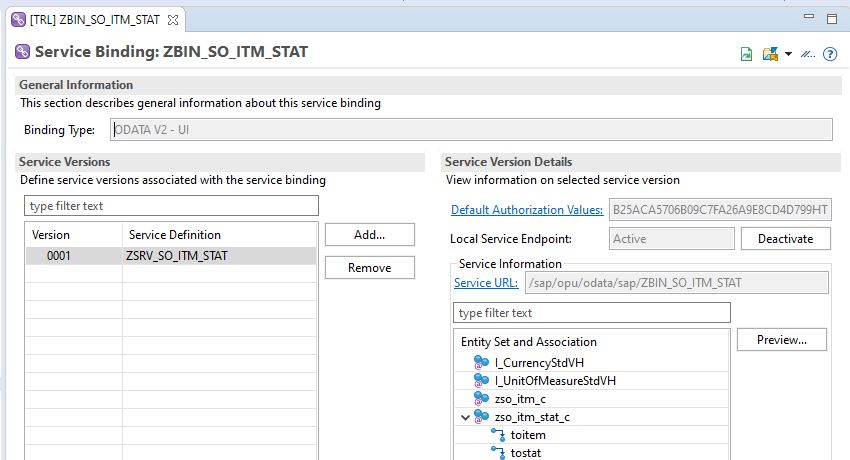Click the Add... button
This screenshot has height=460, width=850.
click(x=370, y=235)
